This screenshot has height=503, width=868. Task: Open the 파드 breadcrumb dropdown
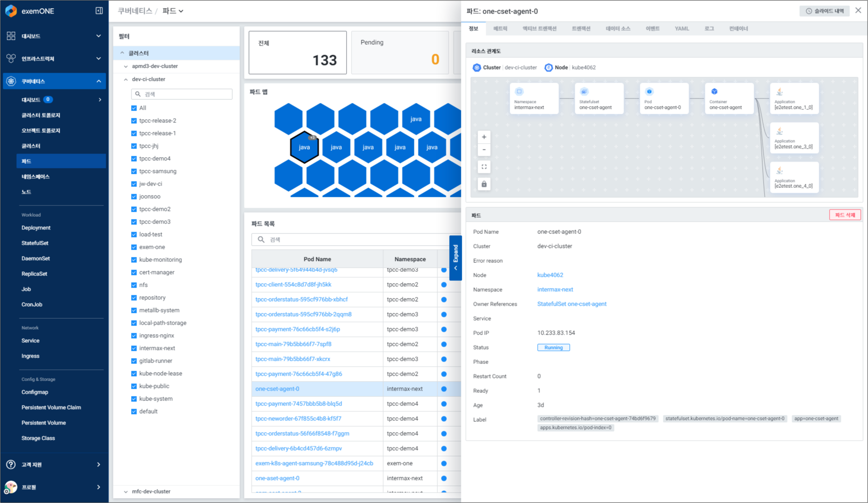pyautogui.click(x=174, y=11)
